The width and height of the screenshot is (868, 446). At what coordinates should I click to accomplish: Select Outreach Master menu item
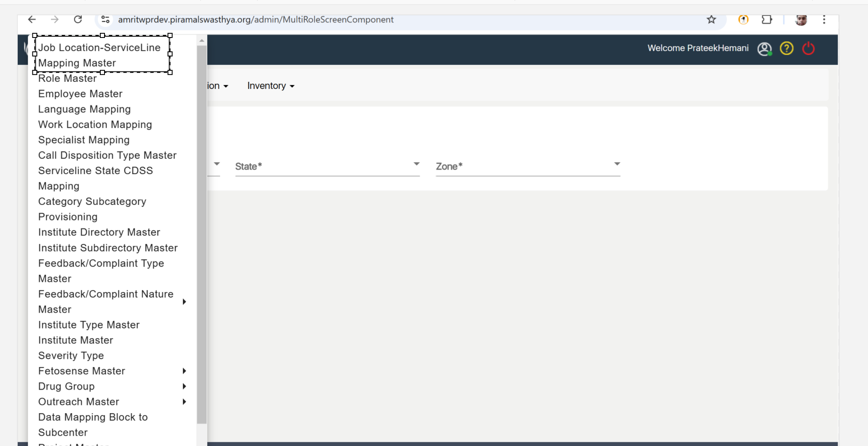point(78,402)
